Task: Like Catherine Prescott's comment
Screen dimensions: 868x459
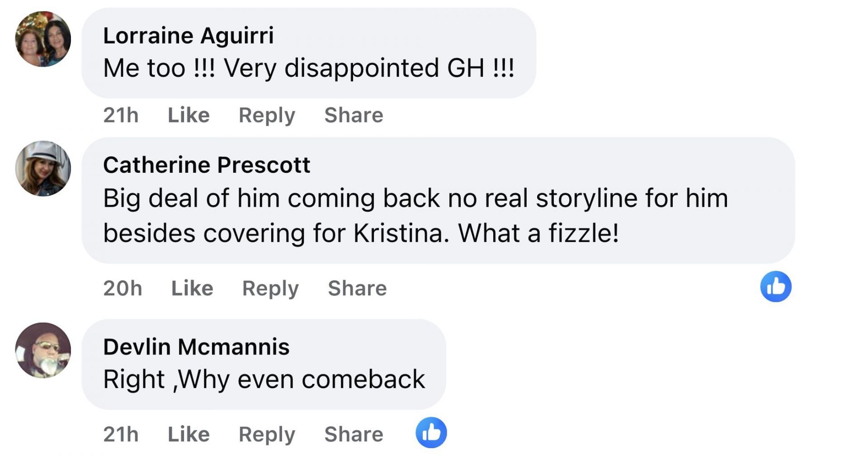Action: coord(192,289)
